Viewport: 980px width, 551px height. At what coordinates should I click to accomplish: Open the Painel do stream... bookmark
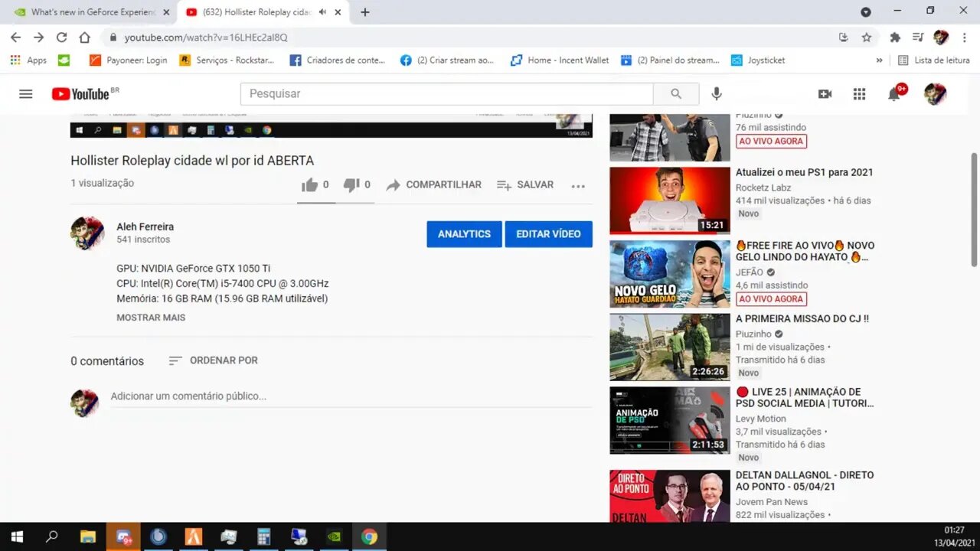click(670, 60)
